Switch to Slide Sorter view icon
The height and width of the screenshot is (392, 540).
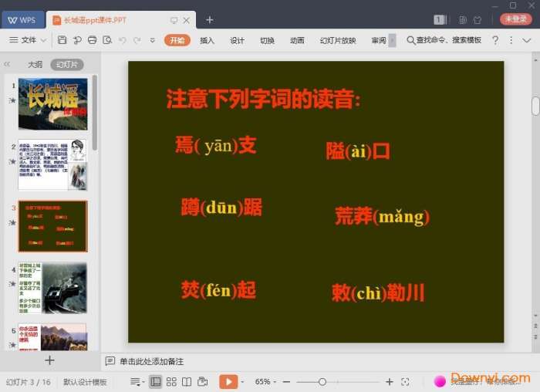[171, 382]
